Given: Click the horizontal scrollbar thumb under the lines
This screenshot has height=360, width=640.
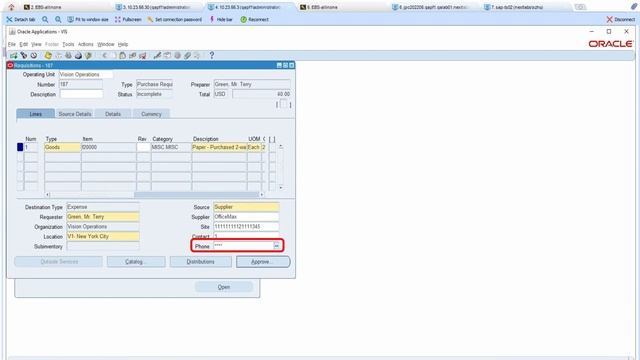Looking at the screenshot, I should point(196,195).
